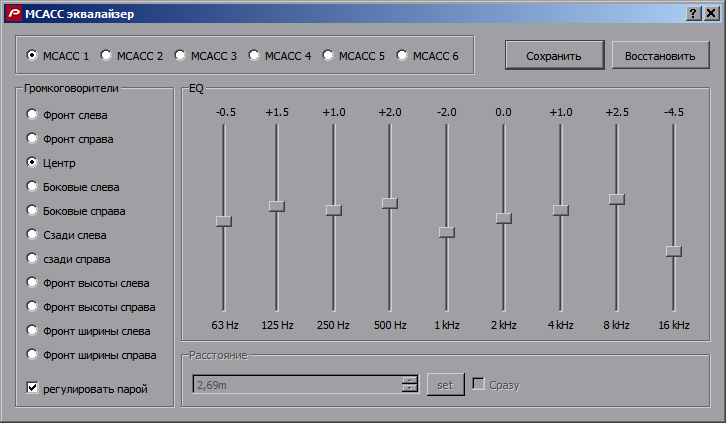This screenshot has width=726, height=423.
Task: Switch to MCACC 4 preset
Action: (x=280, y=56)
